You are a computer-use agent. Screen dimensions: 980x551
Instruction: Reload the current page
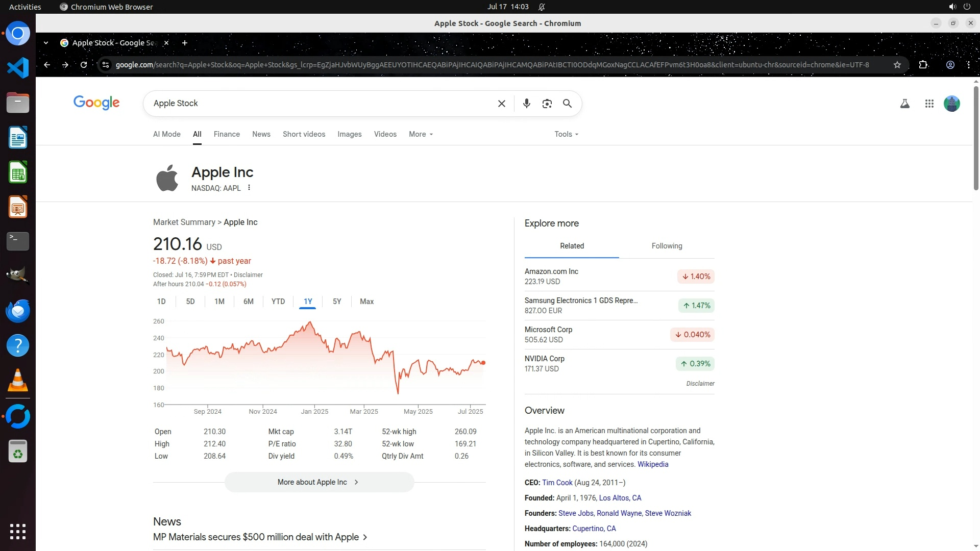(84, 65)
